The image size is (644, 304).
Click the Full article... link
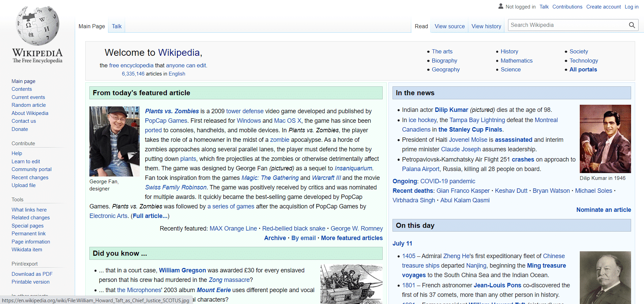click(x=150, y=216)
